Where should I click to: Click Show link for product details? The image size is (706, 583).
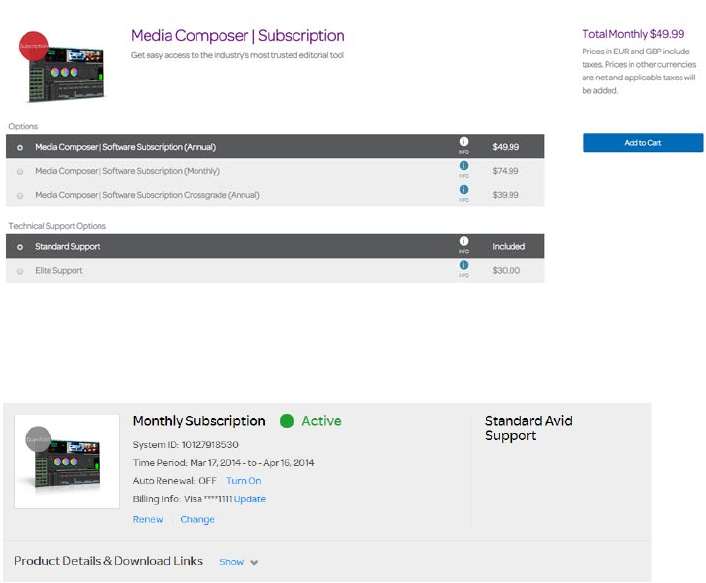tap(231, 562)
